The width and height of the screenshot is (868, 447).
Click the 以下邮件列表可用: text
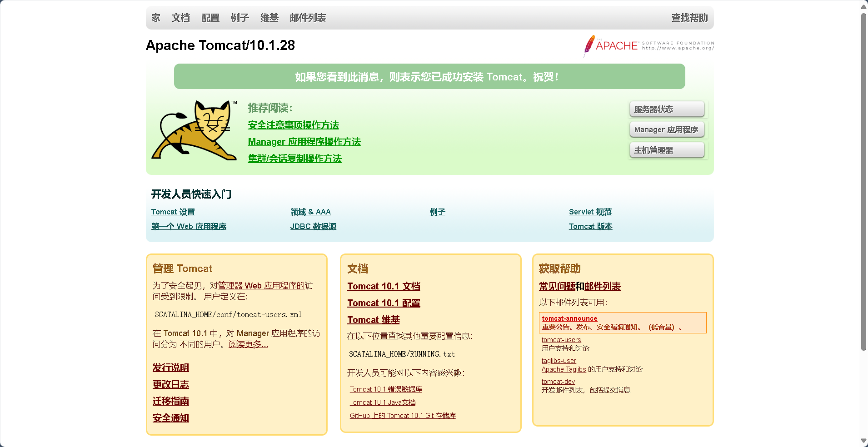tap(573, 303)
